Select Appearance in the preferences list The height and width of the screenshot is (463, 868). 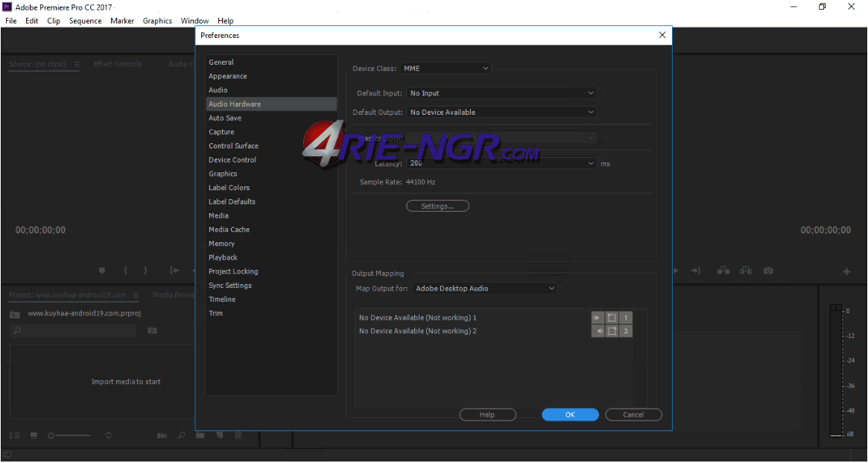[271, 77]
